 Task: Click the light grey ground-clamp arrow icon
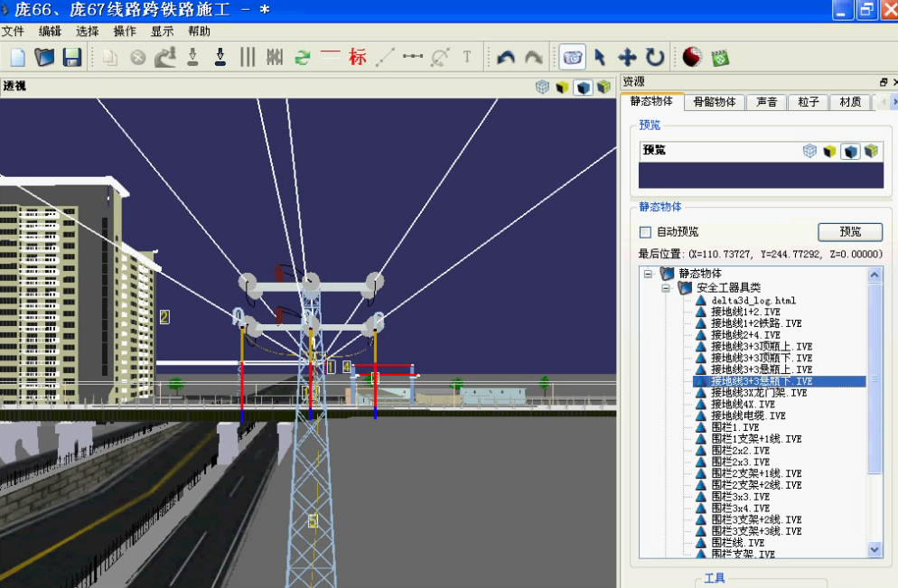tap(192, 57)
